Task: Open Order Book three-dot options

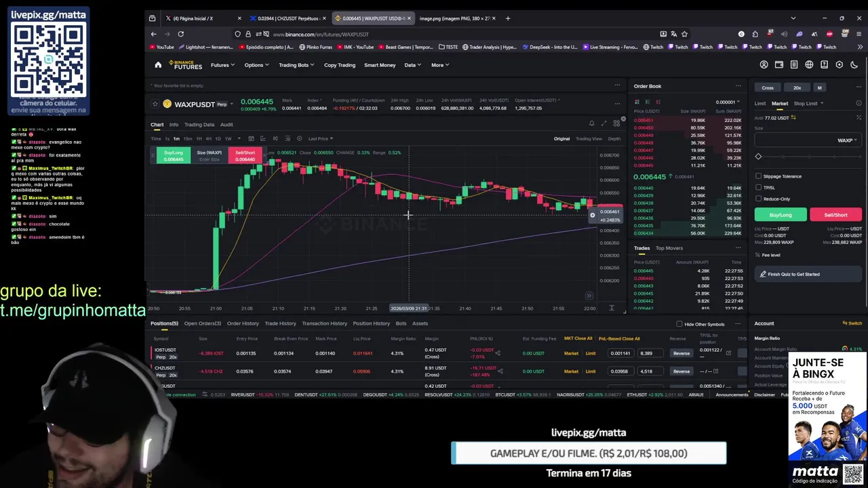Action: tap(738, 86)
